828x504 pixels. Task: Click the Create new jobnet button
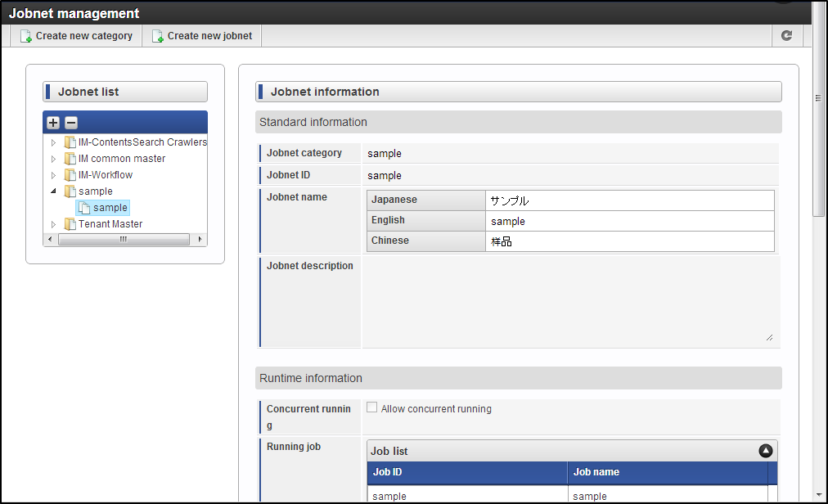coord(202,36)
